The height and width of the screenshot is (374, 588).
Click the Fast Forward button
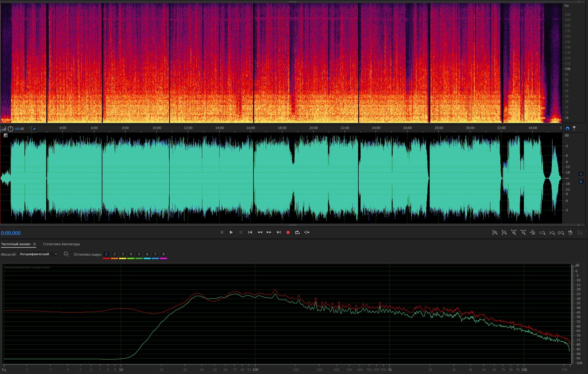point(269,232)
